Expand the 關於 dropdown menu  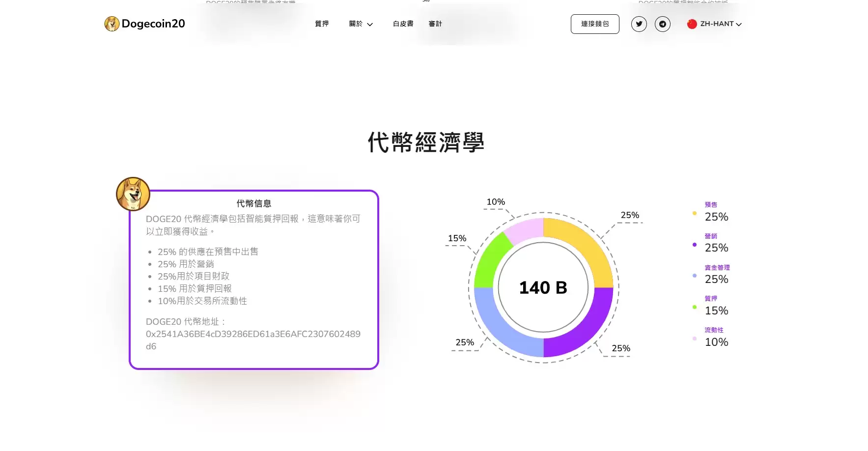[361, 24]
